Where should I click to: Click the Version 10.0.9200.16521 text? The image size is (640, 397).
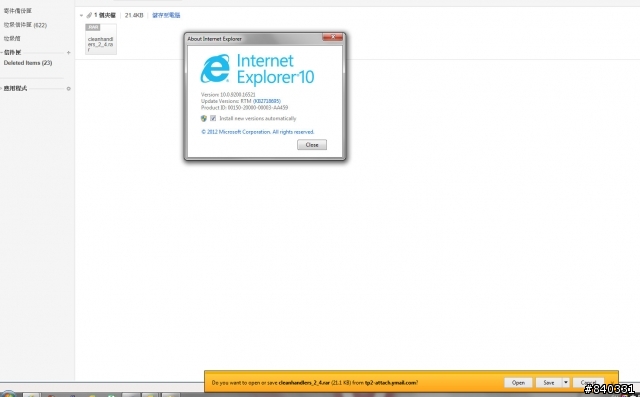[228, 95]
